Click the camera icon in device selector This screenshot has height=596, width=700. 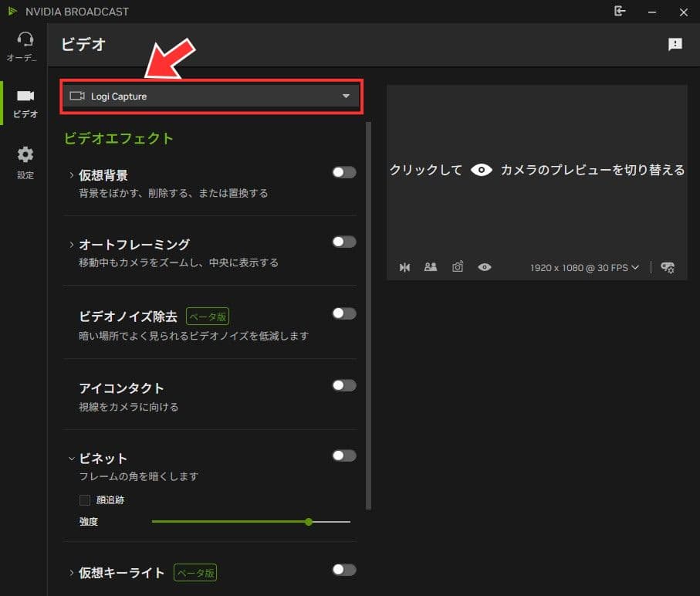(76, 96)
